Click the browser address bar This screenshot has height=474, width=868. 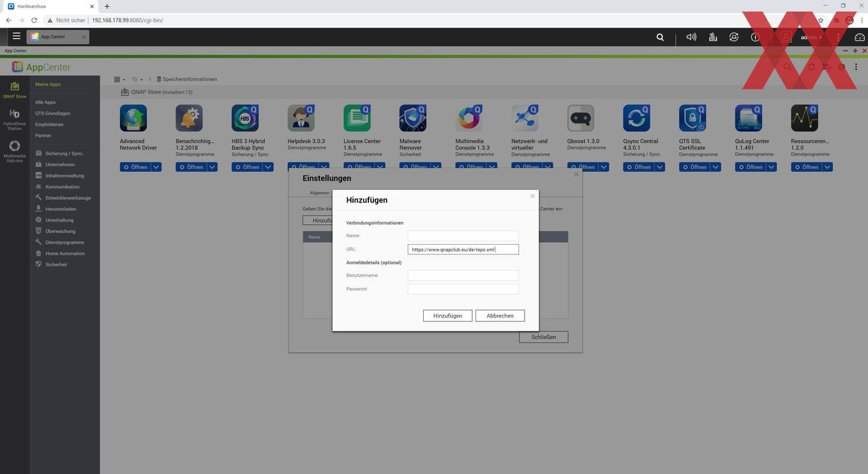pyautogui.click(x=421, y=20)
